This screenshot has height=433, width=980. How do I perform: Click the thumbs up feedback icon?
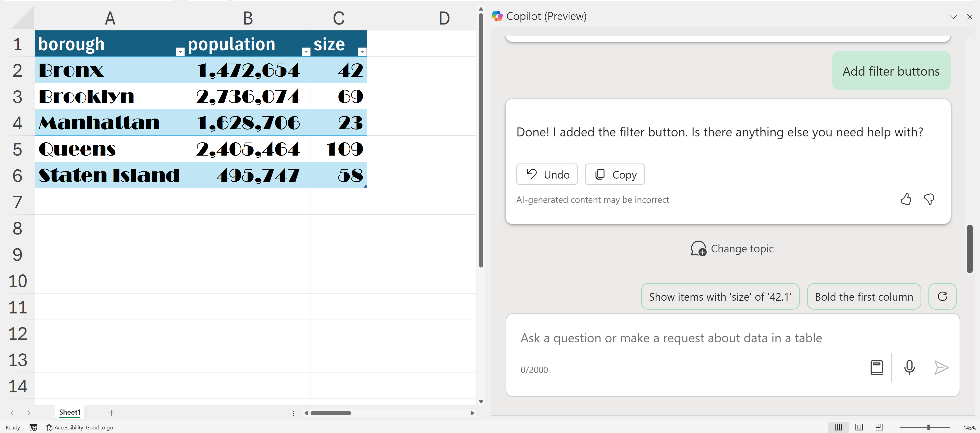pyautogui.click(x=906, y=199)
